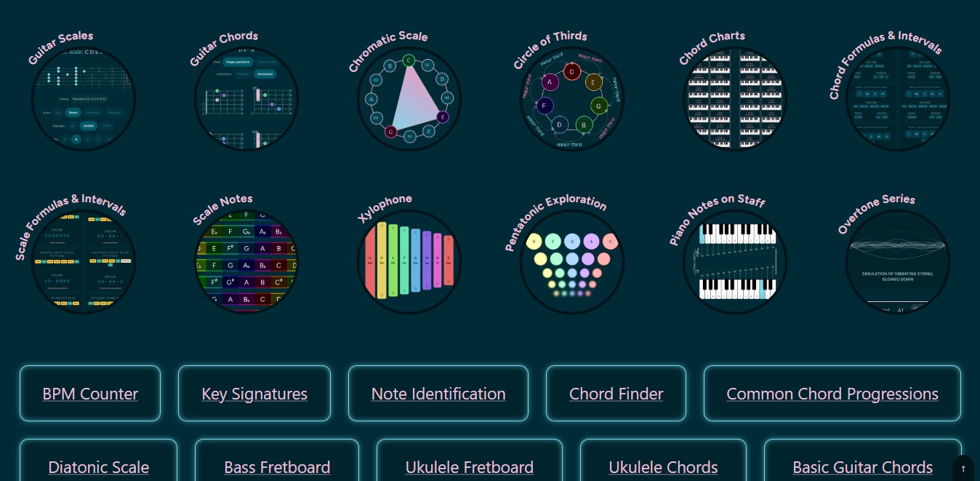The height and width of the screenshot is (481, 980).
Task: Browse Ukulele Chords
Action: click(x=663, y=466)
